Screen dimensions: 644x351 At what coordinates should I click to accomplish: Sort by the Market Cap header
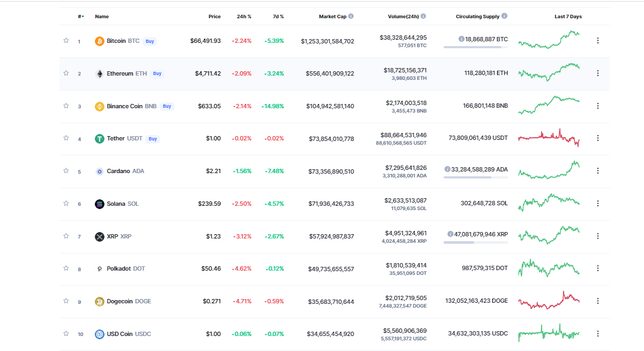(333, 17)
